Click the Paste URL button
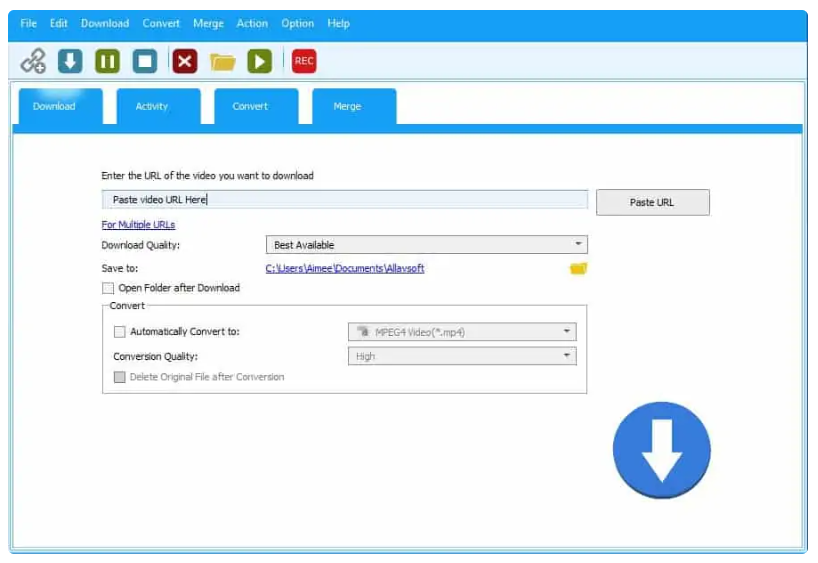 click(x=653, y=202)
